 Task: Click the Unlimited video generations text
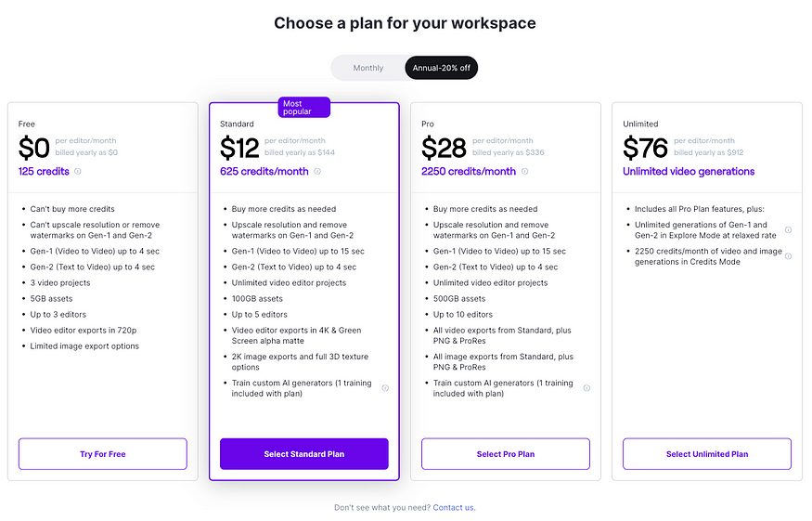click(689, 172)
